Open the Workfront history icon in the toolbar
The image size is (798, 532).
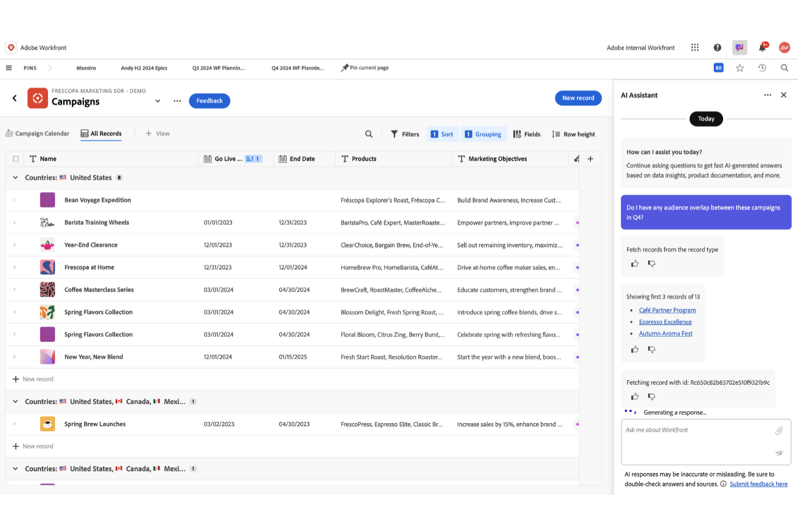coord(762,67)
